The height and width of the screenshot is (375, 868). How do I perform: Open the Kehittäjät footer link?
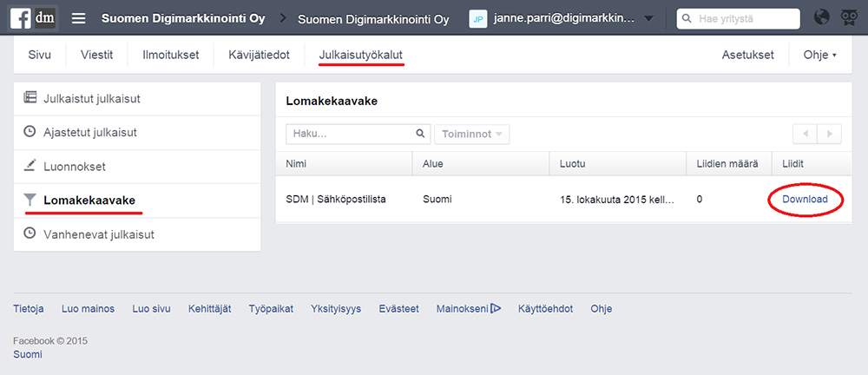pyautogui.click(x=210, y=308)
